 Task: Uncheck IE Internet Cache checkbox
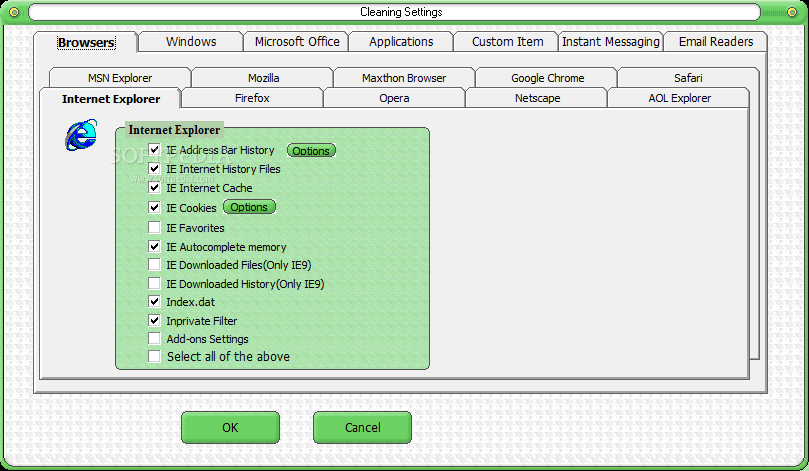154,187
